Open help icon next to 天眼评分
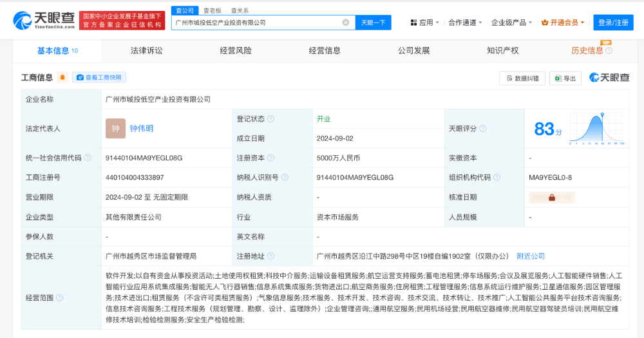The image size is (644, 338). click(x=483, y=129)
